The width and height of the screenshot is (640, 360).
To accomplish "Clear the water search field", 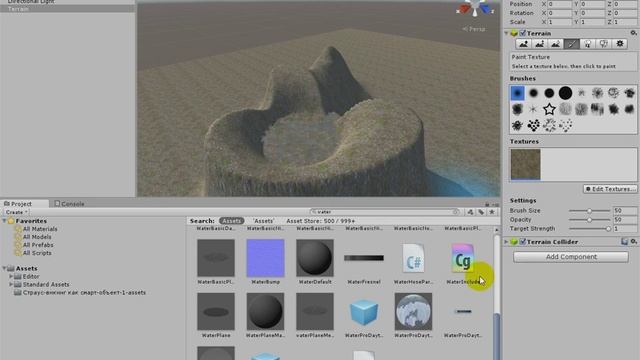I will pos(456,212).
